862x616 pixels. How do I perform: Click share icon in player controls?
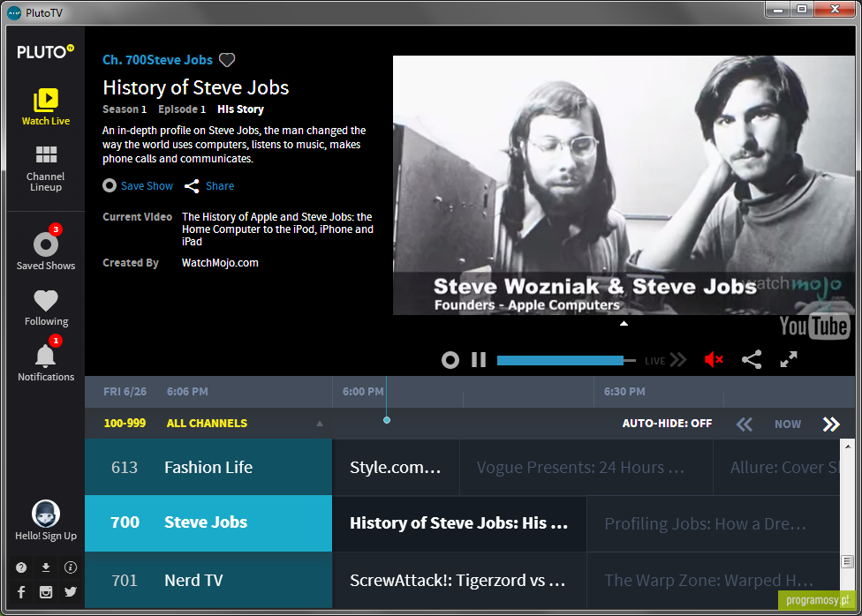coord(752,359)
